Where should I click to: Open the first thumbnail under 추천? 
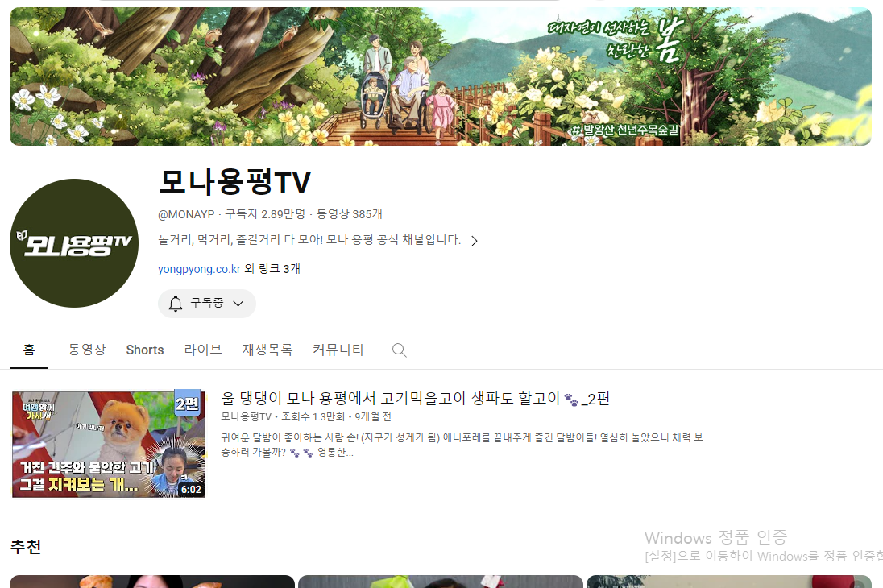151,582
